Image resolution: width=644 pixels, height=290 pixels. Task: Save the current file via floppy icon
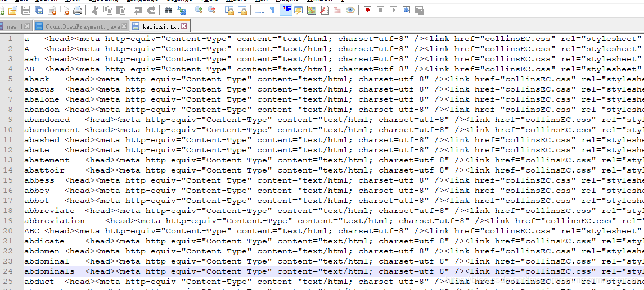[x=25, y=10]
